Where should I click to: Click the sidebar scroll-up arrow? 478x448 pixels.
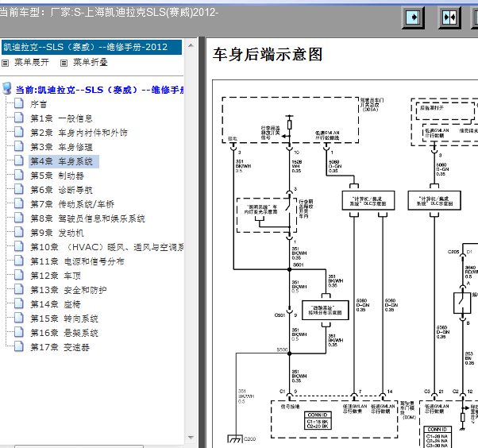[x=191, y=46]
